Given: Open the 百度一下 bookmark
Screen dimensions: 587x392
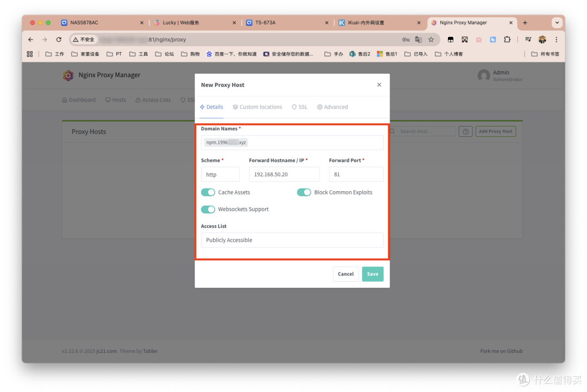Looking at the screenshot, I should pyautogui.click(x=232, y=54).
